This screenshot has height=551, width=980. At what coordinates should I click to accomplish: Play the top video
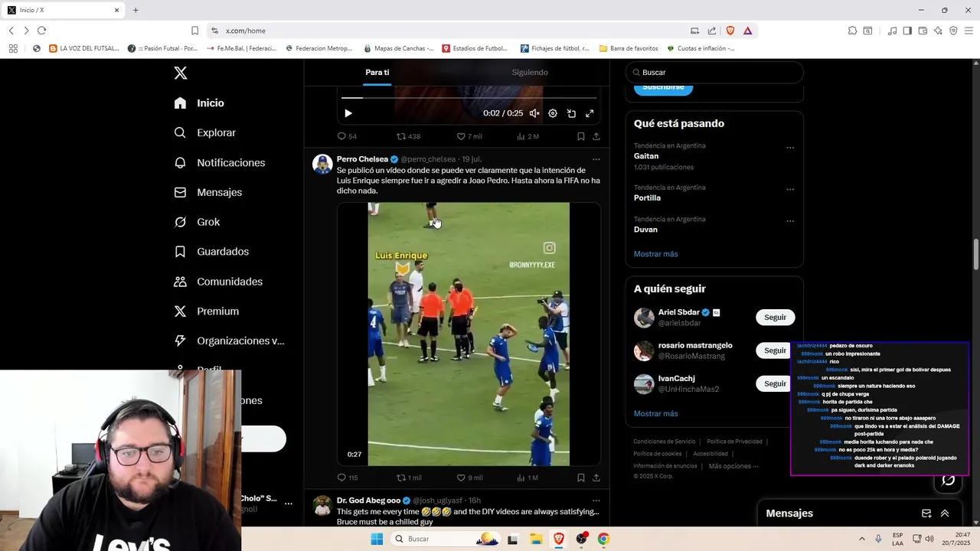pos(348,113)
